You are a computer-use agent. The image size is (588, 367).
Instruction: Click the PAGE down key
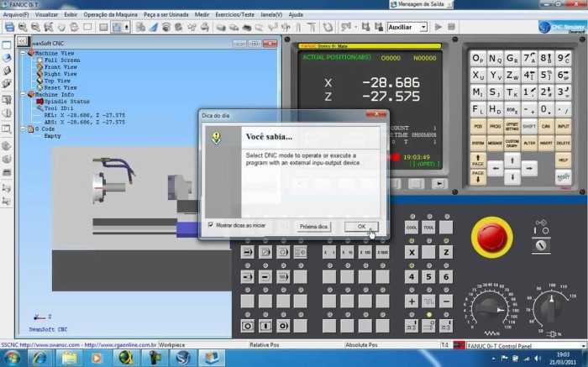(478, 177)
